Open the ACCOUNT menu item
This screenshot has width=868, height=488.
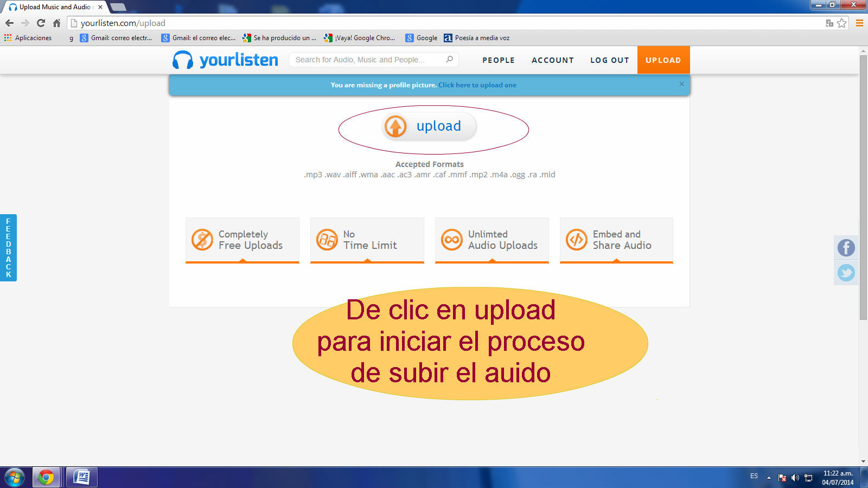pyautogui.click(x=553, y=60)
